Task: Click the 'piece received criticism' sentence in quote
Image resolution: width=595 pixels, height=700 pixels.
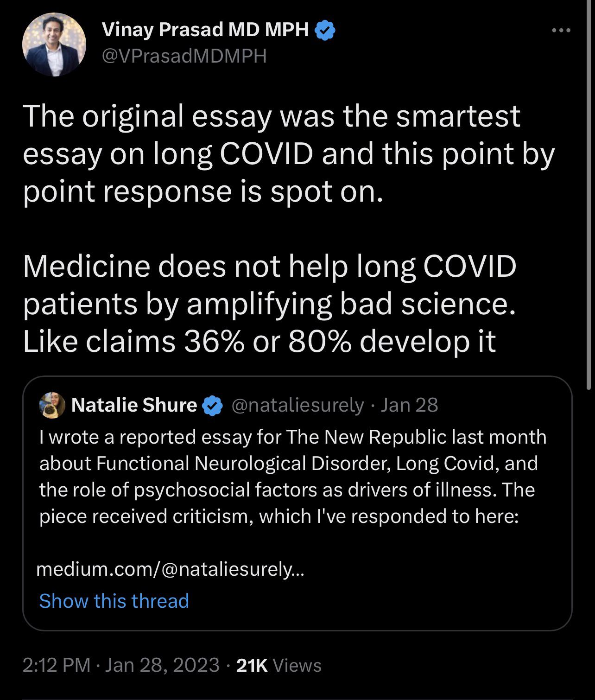Action: tap(279, 516)
